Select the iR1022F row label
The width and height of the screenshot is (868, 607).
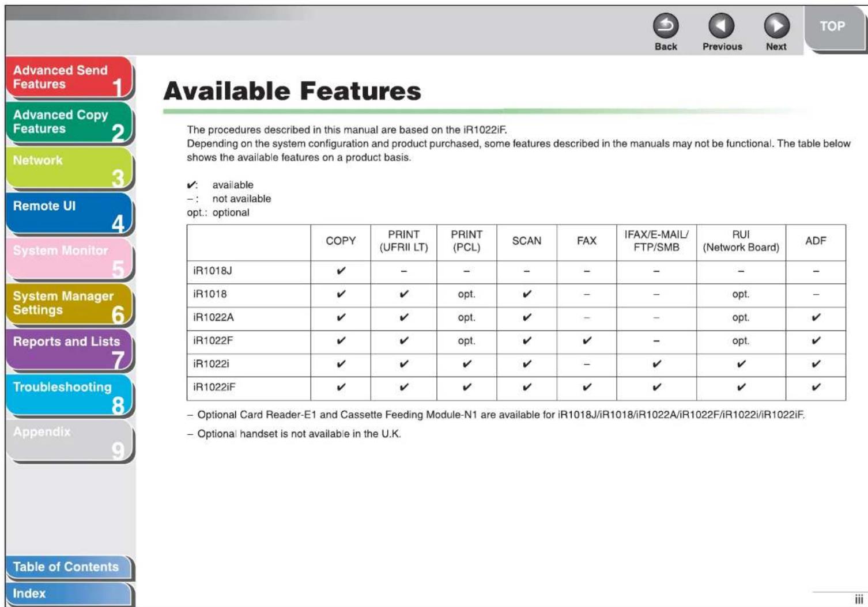(213, 340)
